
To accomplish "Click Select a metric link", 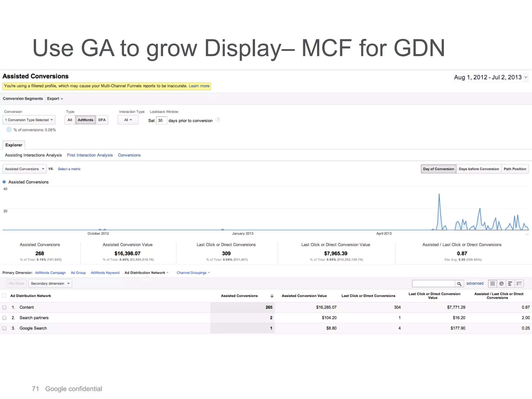I will pyautogui.click(x=69, y=169).
